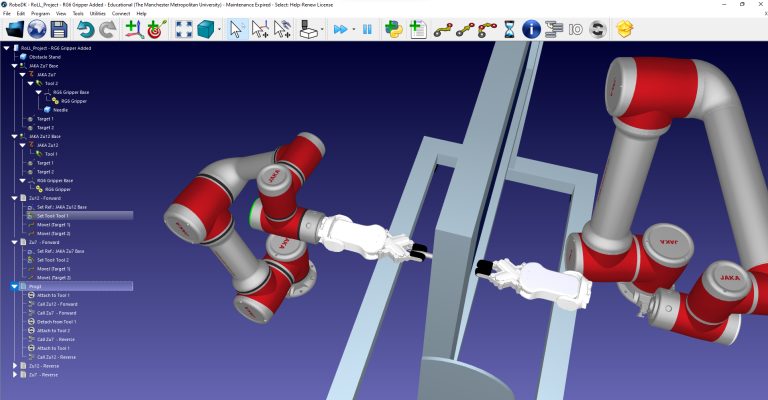Add program call instruction icon
This screenshot has width=768, height=400.
[553, 29]
